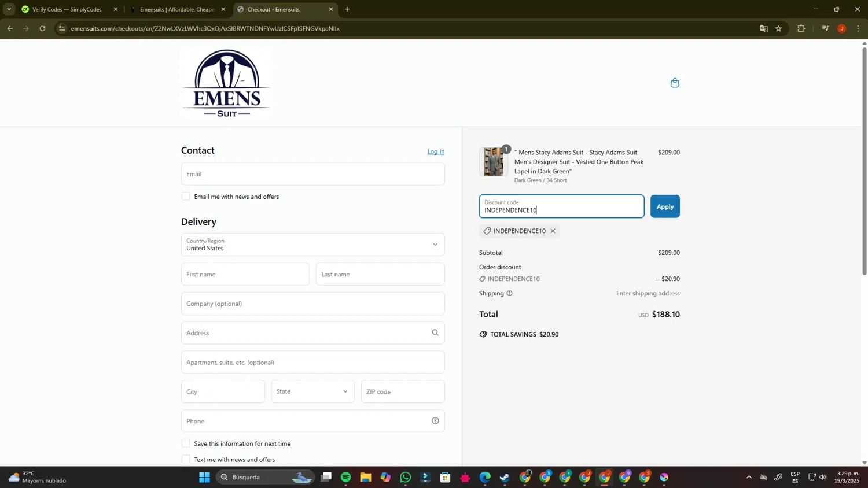Focus the Last name field
This screenshot has width=868, height=488.
coord(380,274)
